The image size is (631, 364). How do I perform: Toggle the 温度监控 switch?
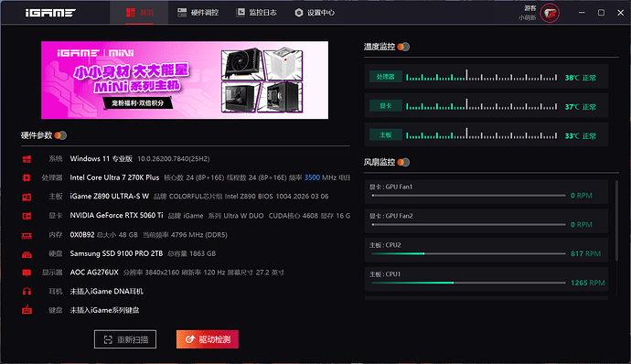tap(403, 47)
